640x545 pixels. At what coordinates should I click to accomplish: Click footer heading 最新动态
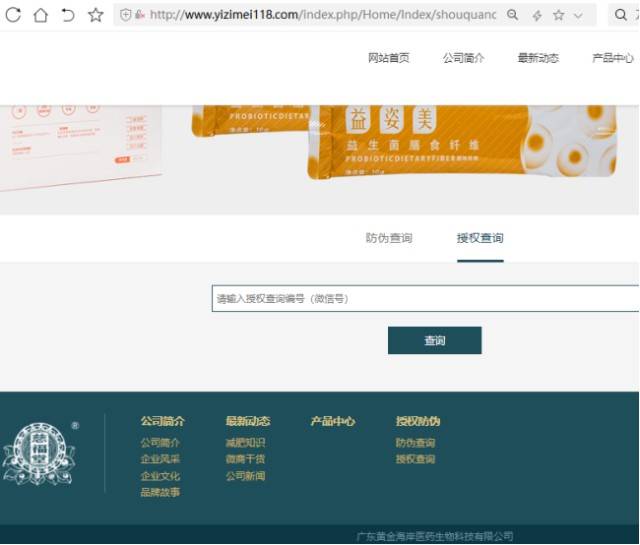click(248, 421)
